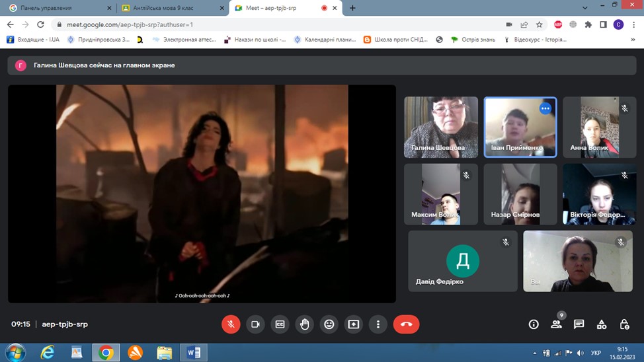
Task: Select Максим Волик video tile
Action: (441, 194)
